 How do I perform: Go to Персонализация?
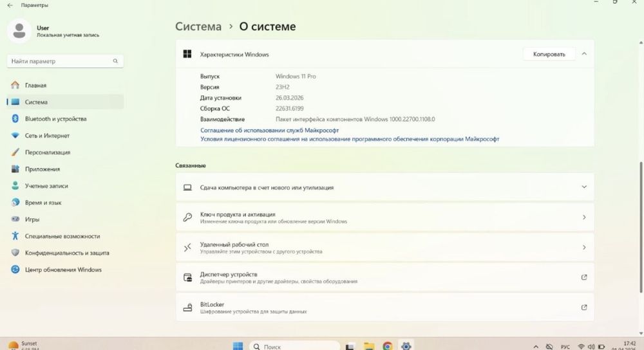pyautogui.click(x=65, y=152)
